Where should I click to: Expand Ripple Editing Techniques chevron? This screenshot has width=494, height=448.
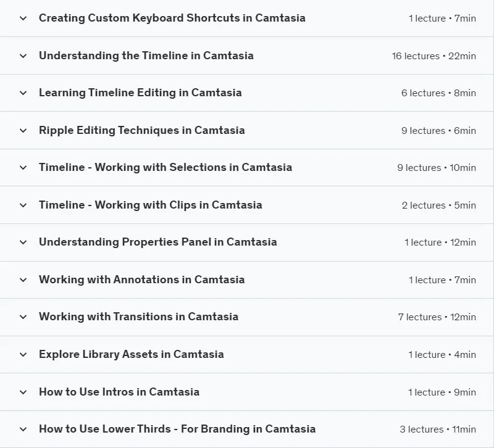click(23, 131)
